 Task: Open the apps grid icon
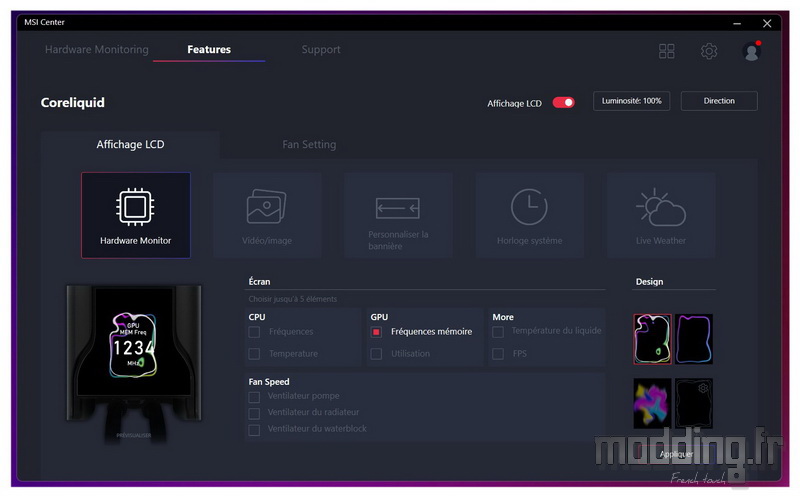point(666,51)
